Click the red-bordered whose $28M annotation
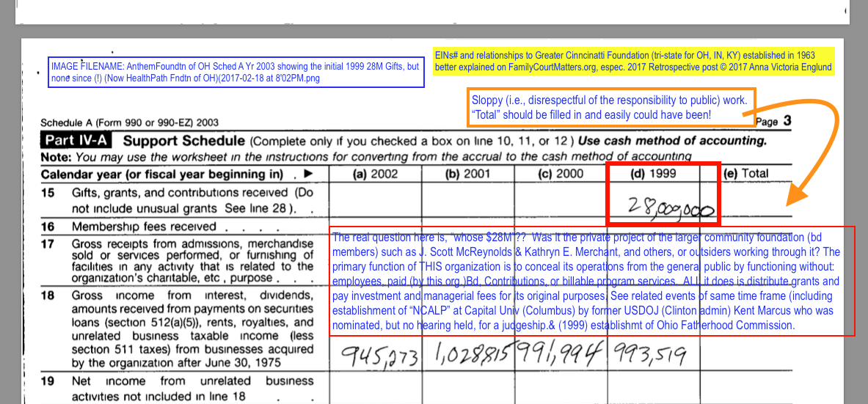 tap(591, 281)
